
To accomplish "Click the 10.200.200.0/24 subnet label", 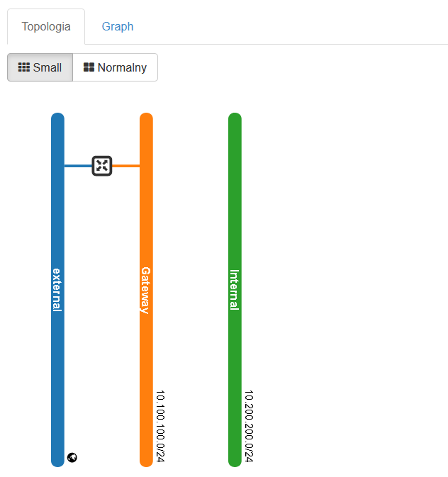I will (249, 427).
